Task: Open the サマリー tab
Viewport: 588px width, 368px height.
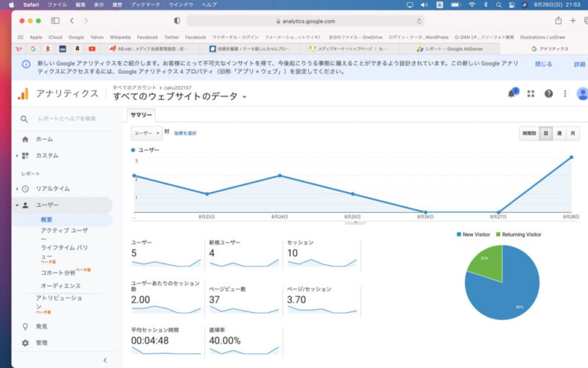Action: click(141, 115)
